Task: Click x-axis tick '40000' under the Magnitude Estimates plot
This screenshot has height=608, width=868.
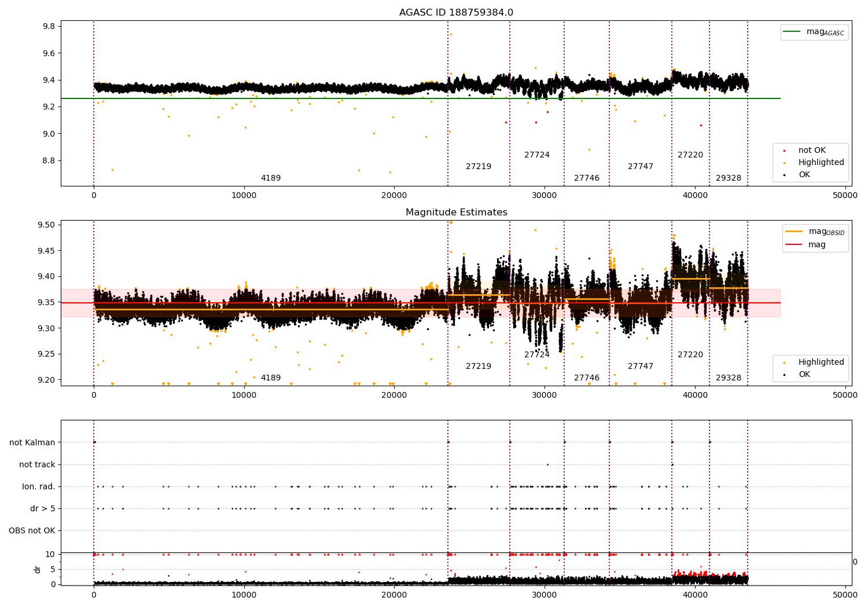Action: [x=694, y=395]
